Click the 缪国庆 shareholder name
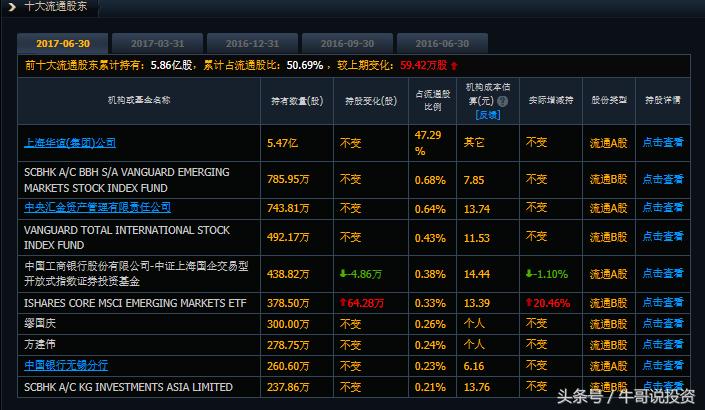Screen dimensions: 705x410 point(40,323)
